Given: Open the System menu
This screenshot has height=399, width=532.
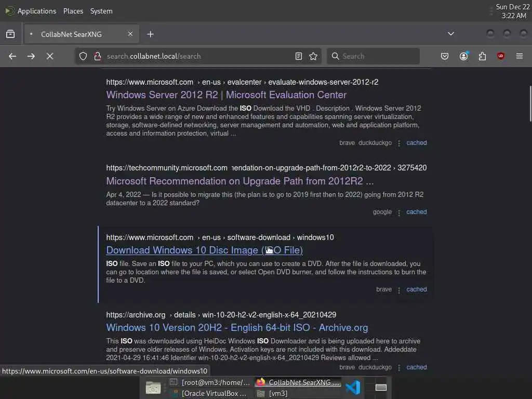Looking at the screenshot, I should 101,11.
